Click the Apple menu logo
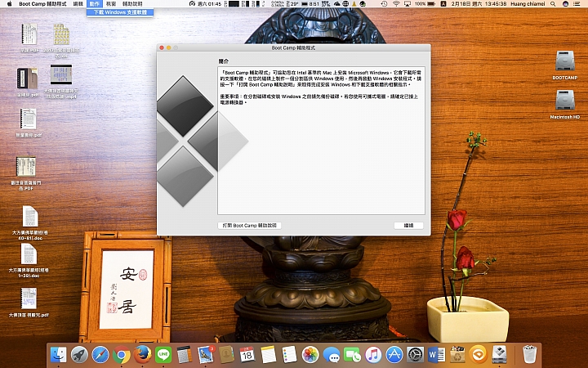This screenshot has width=588, height=368. click(9, 4)
